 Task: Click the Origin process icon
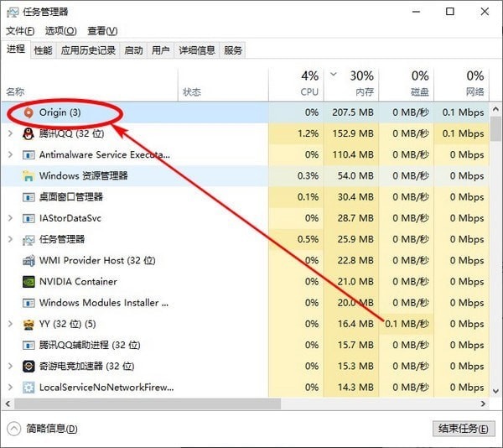tap(29, 112)
